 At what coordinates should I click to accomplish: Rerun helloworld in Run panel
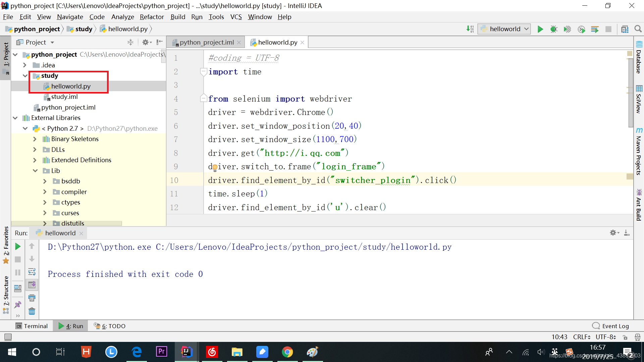pos(18,247)
